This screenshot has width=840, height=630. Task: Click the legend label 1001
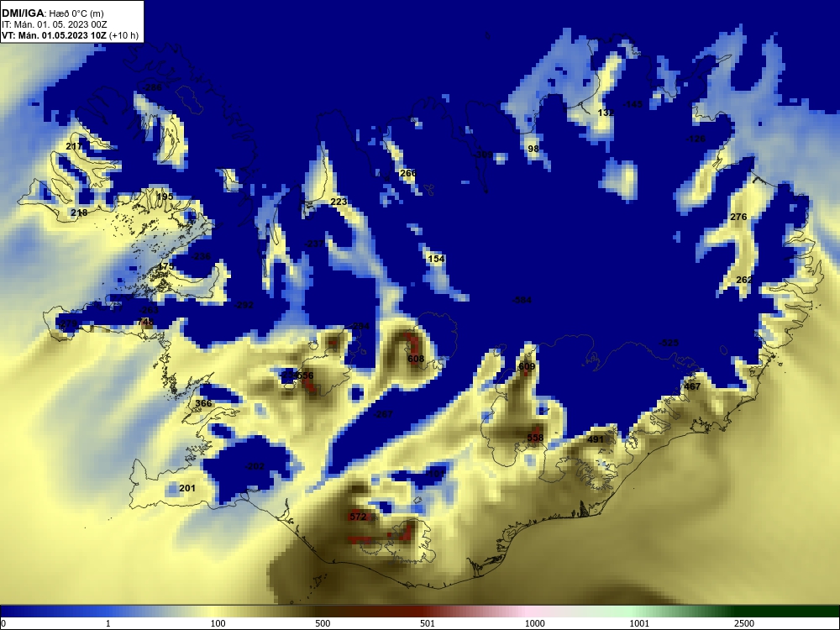tap(639, 623)
